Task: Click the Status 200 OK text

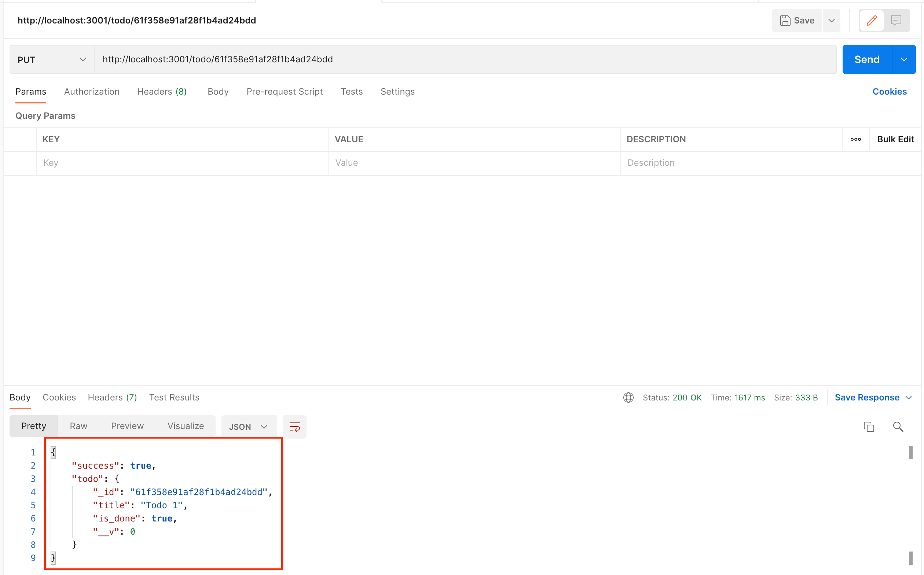Action: pyautogui.click(x=672, y=398)
